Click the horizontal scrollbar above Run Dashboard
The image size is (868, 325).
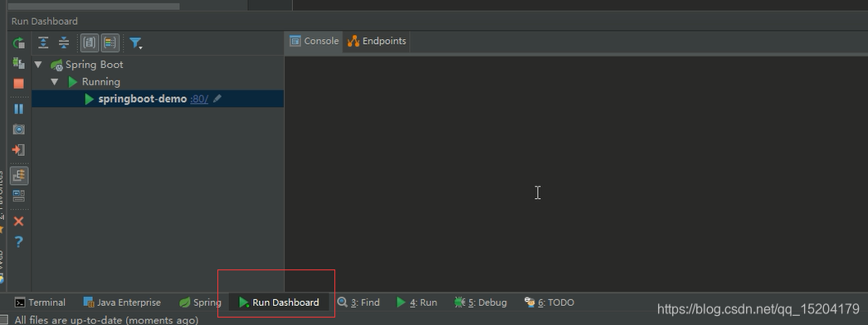point(94,7)
